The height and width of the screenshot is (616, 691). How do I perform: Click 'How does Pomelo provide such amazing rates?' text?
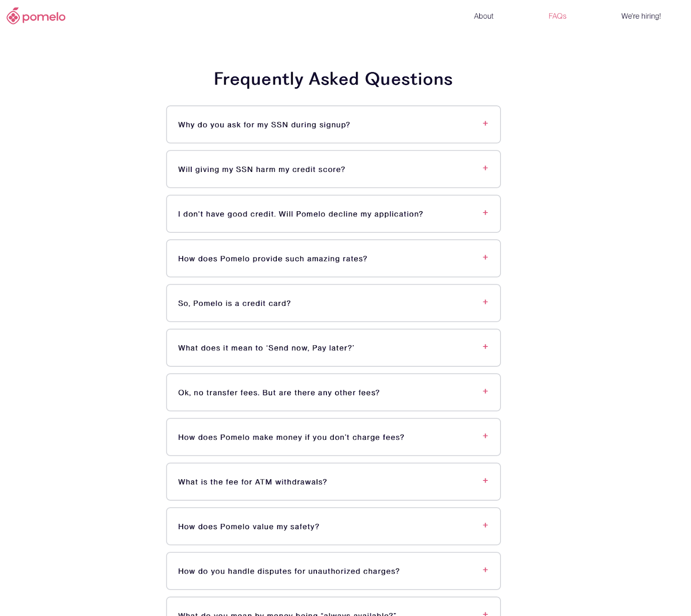[273, 259]
